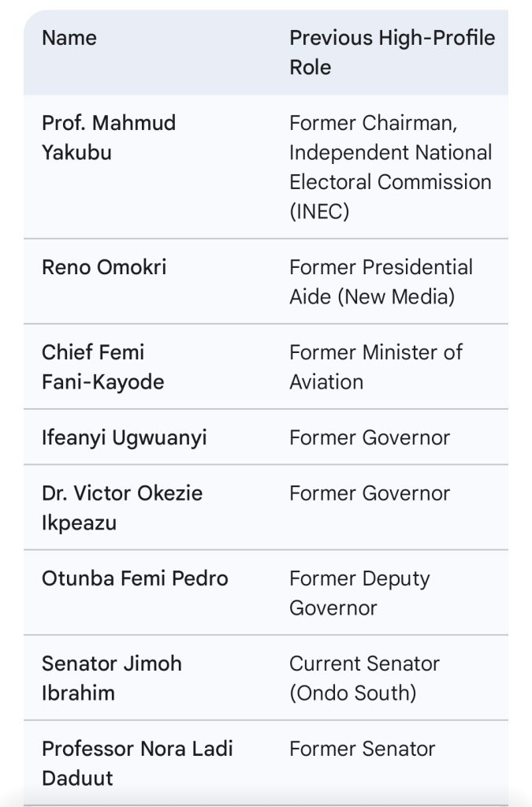Select the Reno Omokri row name
The height and width of the screenshot is (807, 532).
(104, 267)
